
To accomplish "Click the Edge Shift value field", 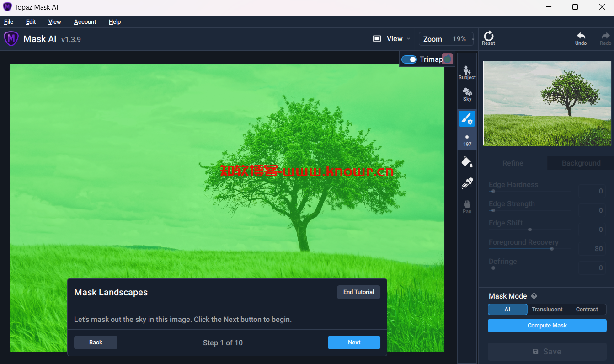I will pos(593,230).
